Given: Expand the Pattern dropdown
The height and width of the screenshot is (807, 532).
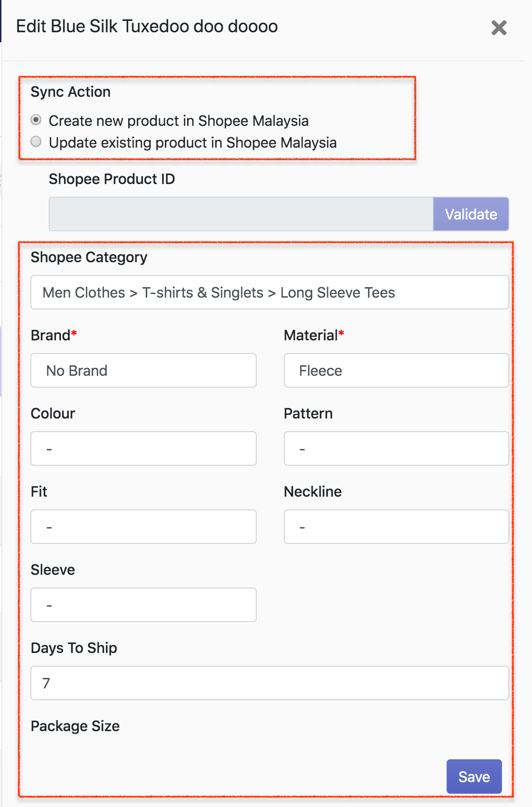Looking at the screenshot, I should 396,448.
